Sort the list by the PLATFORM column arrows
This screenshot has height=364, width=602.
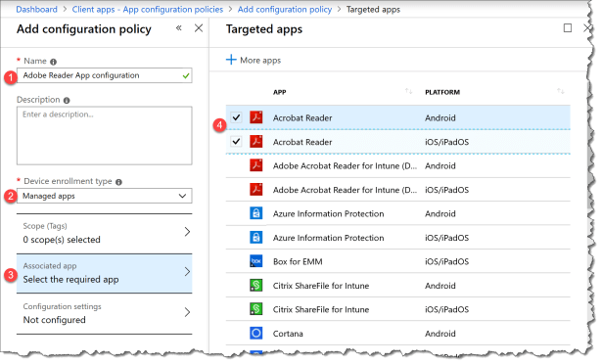pyautogui.click(x=561, y=91)
